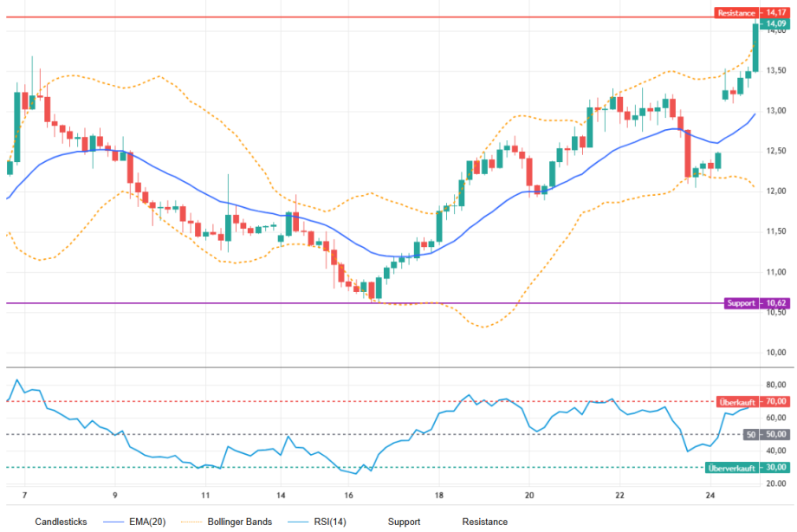Click the date label 18 on time axis
797x532 pixels.
pyautogui.click(x=438, y=495)
